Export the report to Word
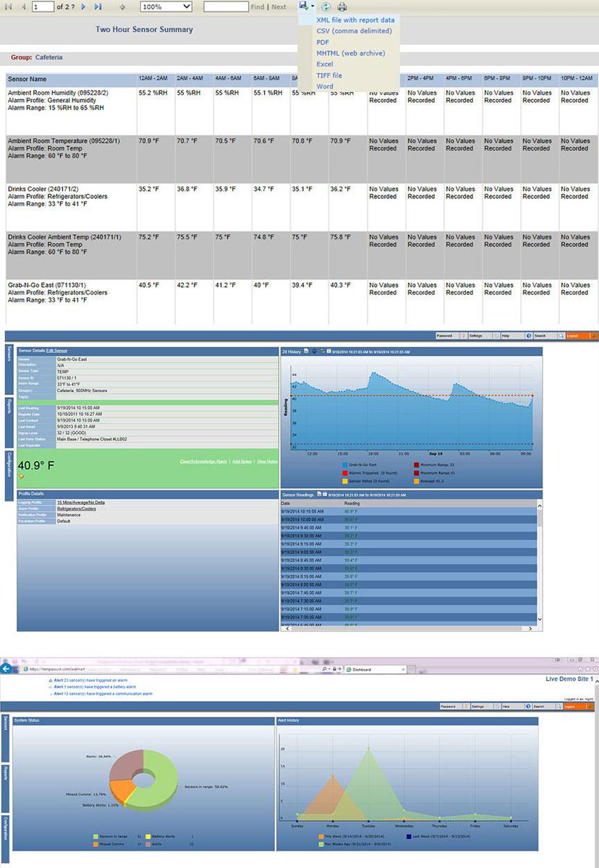This screenshot has height=868, width=599. [325, 86]
